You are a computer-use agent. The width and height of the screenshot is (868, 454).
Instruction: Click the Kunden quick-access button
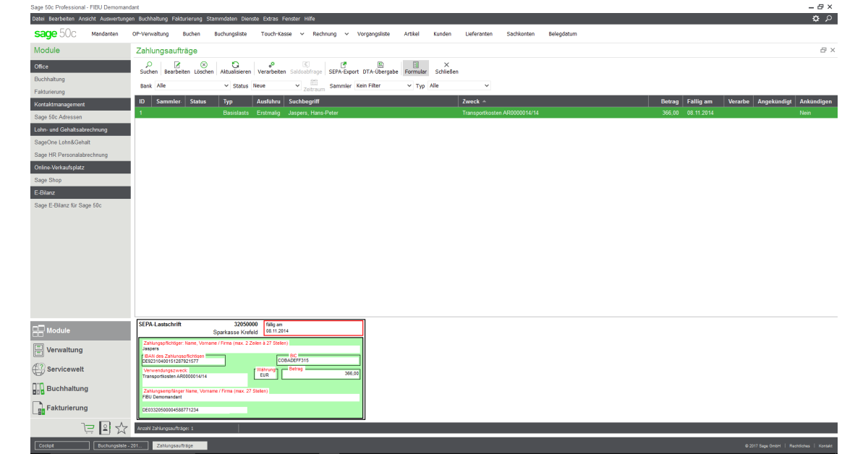442,34
